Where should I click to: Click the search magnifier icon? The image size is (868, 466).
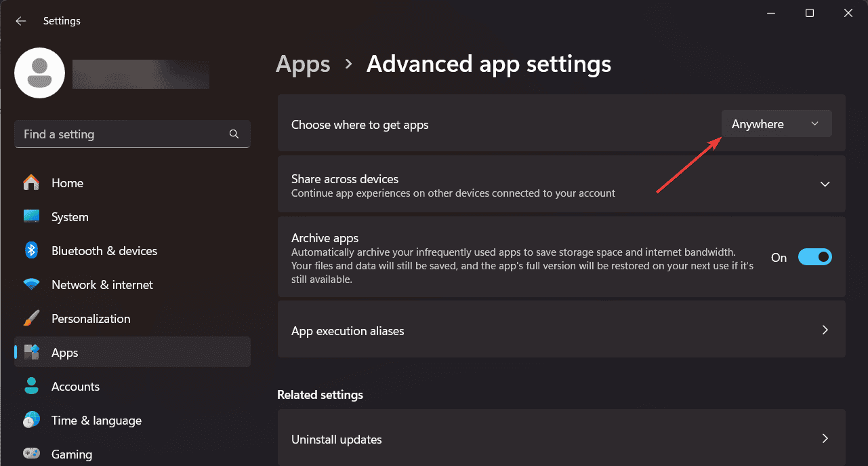234,134
